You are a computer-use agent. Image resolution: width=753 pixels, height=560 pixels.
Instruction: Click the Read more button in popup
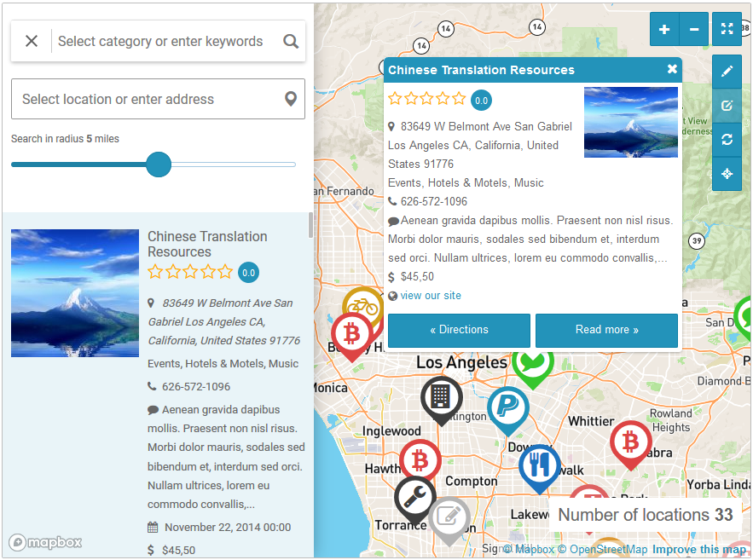606,330
